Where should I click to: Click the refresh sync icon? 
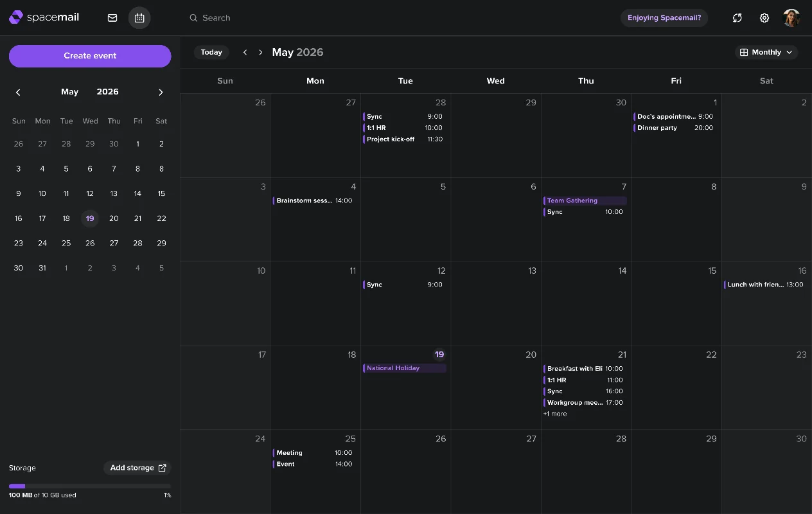(x=737, y=18)
